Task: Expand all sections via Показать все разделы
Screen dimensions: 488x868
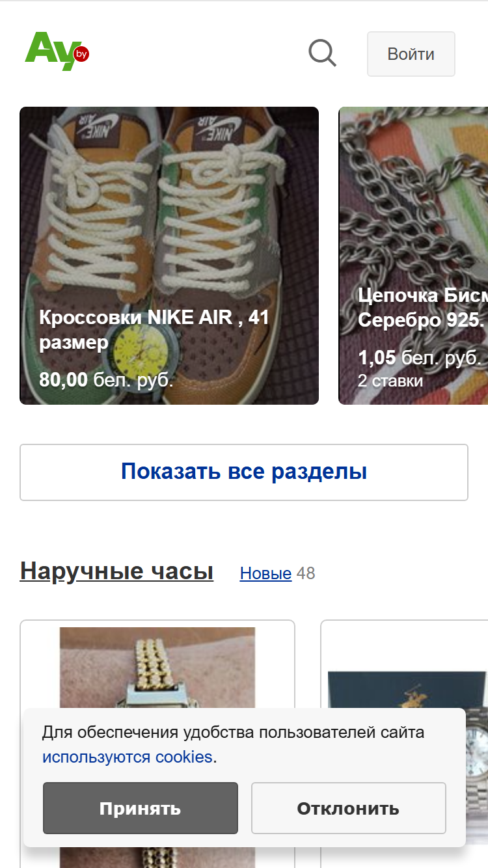Action: (x=244, y=472)
